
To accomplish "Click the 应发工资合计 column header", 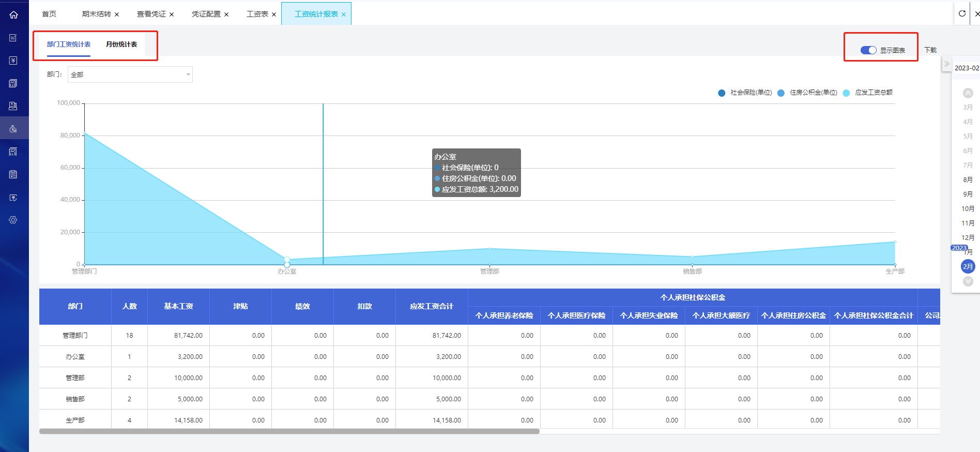I will [432, 307].
